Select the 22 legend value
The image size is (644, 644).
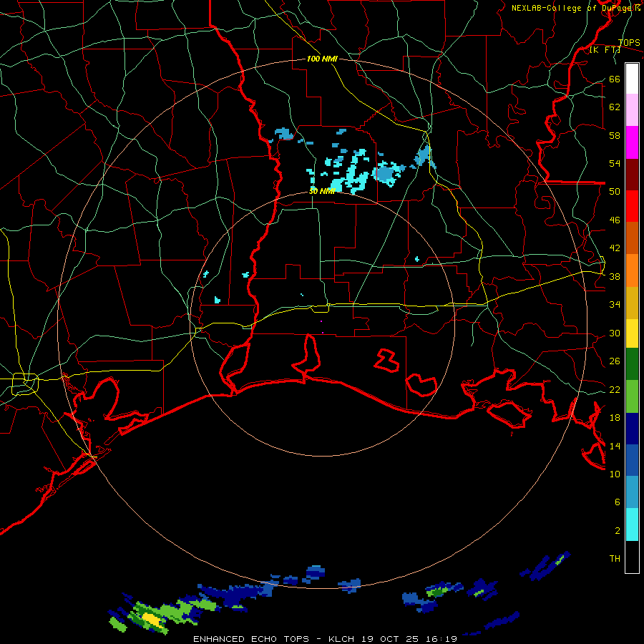[x=615, y=390]
